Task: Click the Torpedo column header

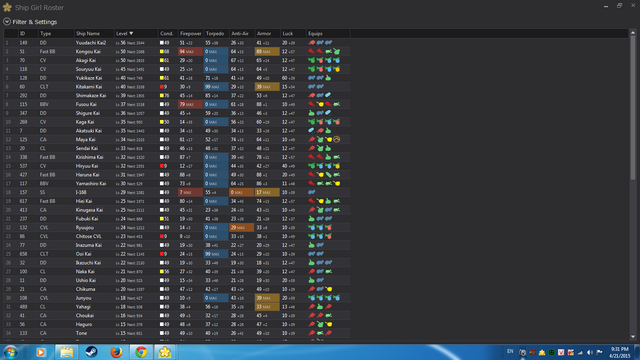Action: click(x=216, y=33)
